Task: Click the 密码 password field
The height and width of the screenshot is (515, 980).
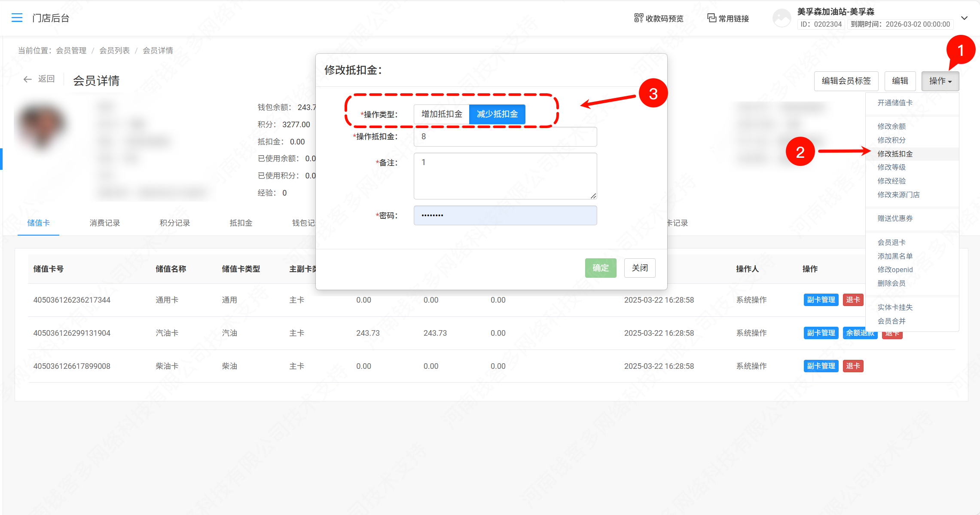Action: (x=505, y=215)
